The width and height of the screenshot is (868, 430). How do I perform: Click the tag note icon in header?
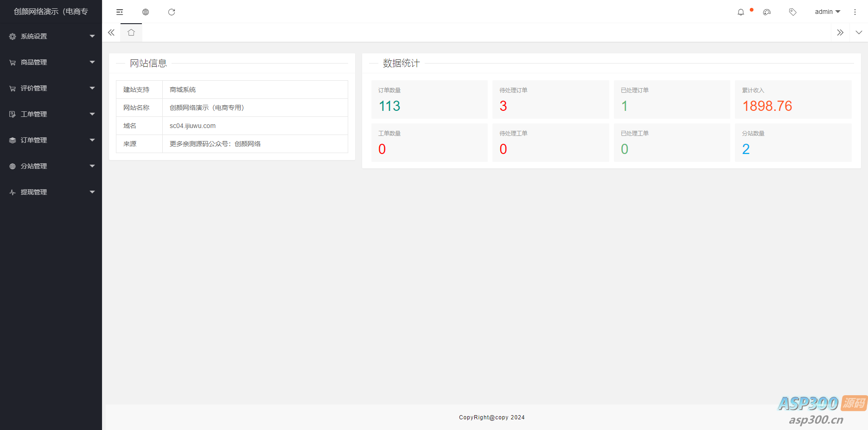tap(793, 12)
